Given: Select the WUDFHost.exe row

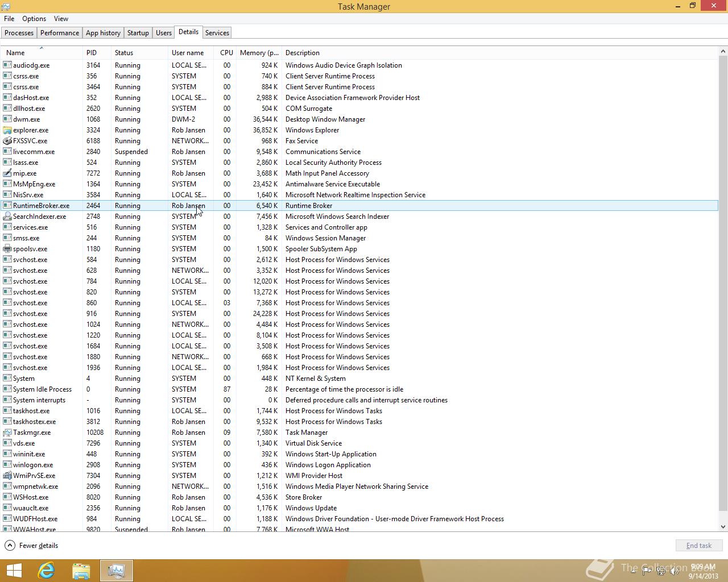Looking at the screenshot, I should pos(359,519).
